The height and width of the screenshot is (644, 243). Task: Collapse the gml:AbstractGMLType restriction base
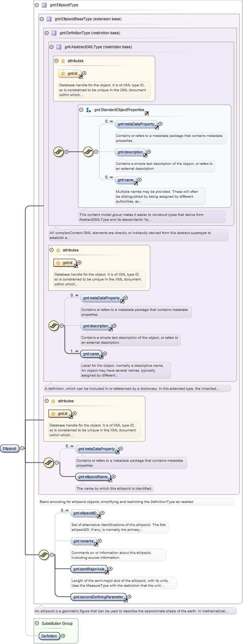click(x=52, y=47)
